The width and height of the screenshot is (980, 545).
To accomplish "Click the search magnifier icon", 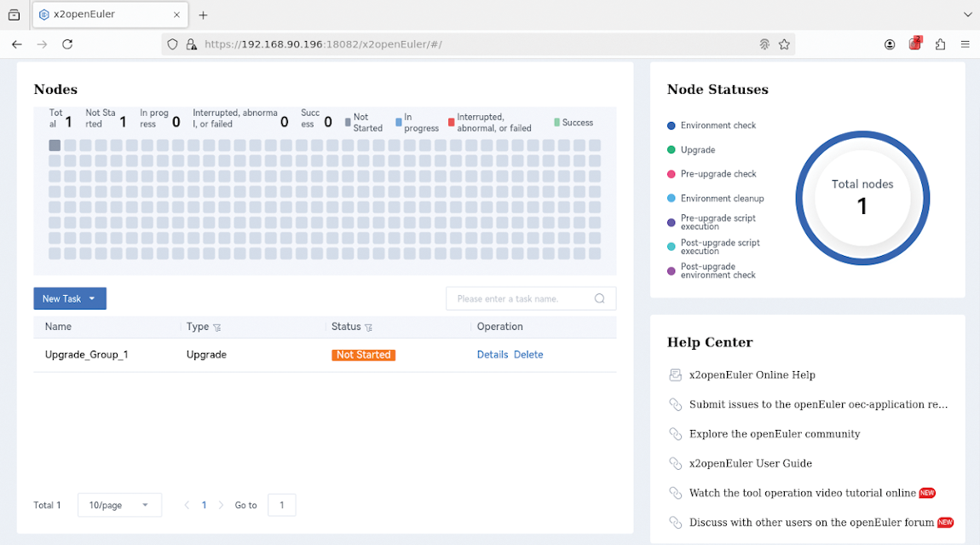I will 599,299.
